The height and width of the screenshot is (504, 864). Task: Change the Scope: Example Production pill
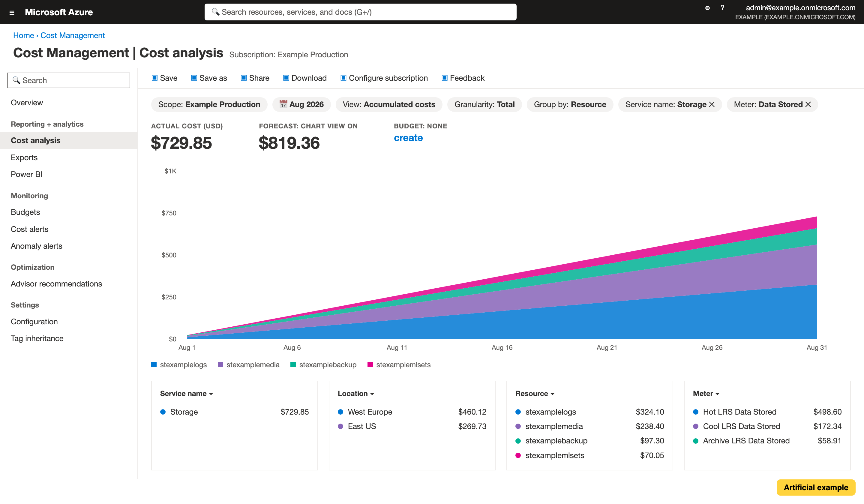tap(209, 104)
